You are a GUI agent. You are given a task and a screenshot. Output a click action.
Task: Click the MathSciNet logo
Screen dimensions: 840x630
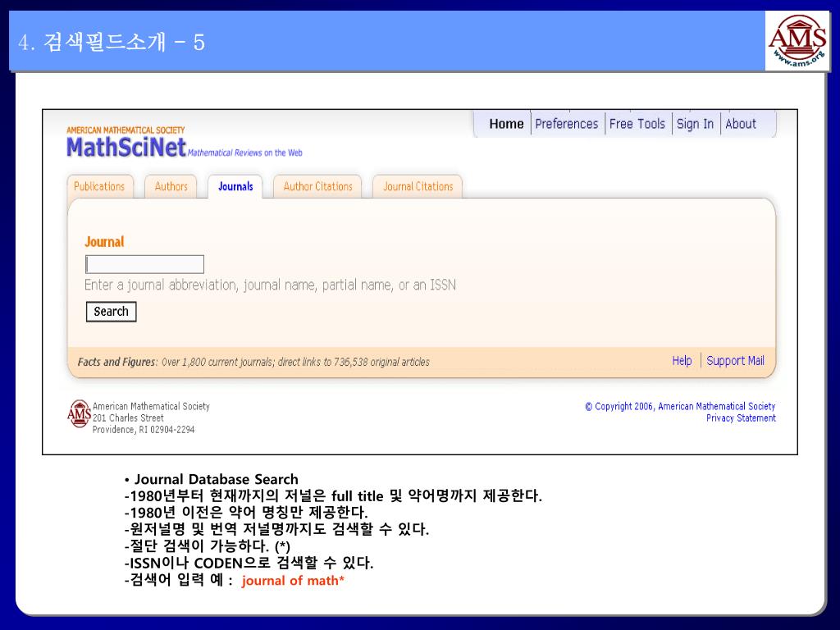click(126, 147)
